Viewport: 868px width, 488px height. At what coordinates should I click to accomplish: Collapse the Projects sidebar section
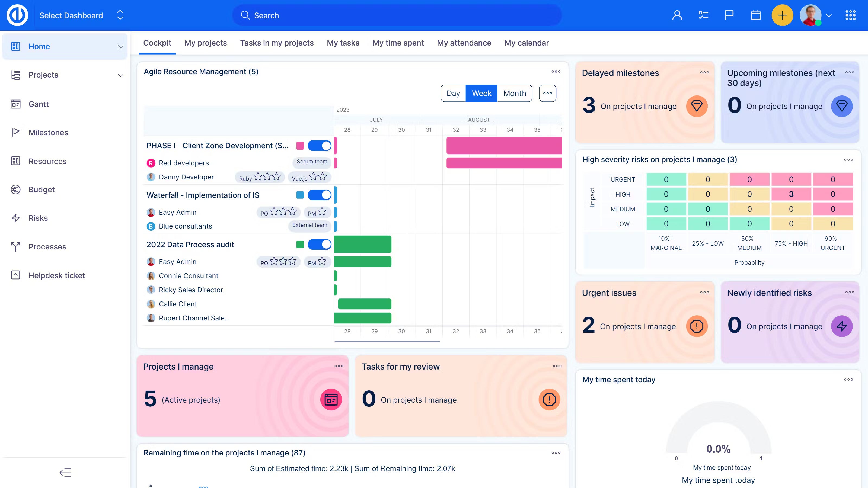click(x=120, y=75)
